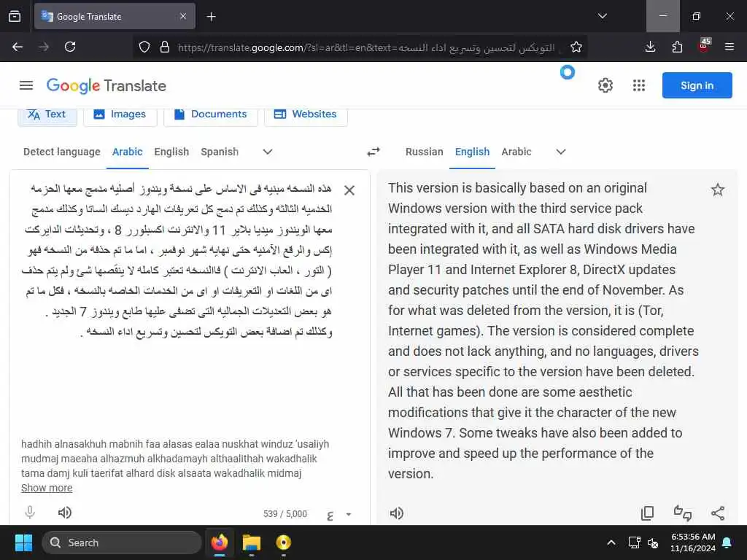Image resolution: width=747 pixels, height=560 pixels.
Task: Open Google Translate settings gear
Action: click(x=605, y=86)
